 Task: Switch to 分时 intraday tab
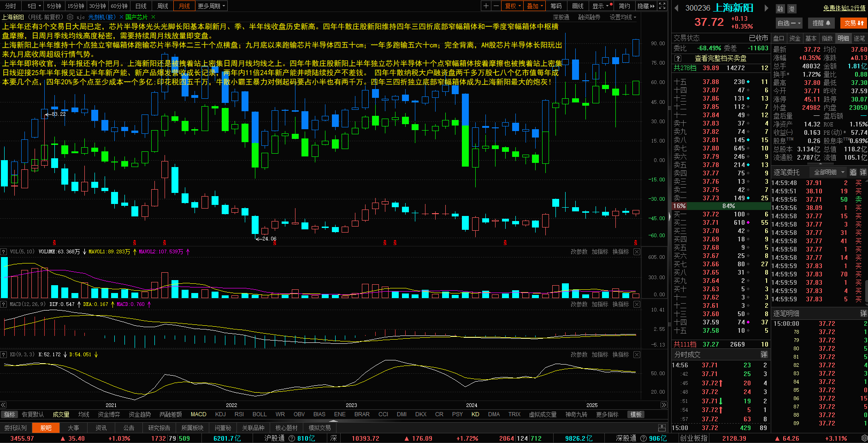coord(11,6)
